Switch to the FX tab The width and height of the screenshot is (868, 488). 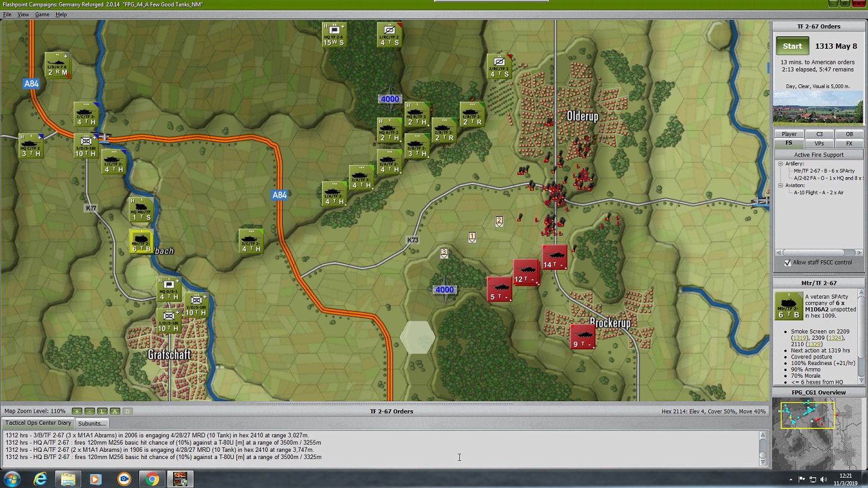[x=849, y=143]
